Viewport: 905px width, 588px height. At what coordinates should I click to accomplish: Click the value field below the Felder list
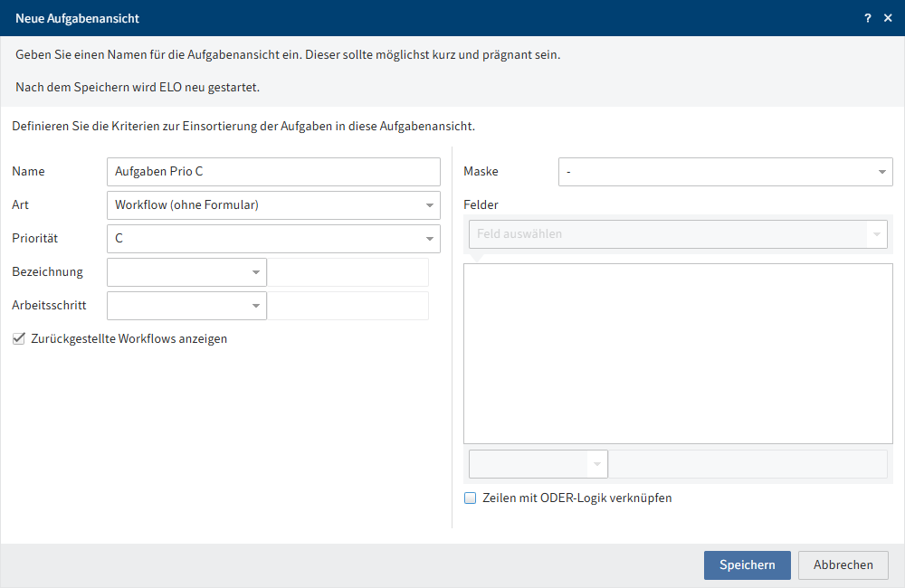pyautogui.click(x=748, y=464)
